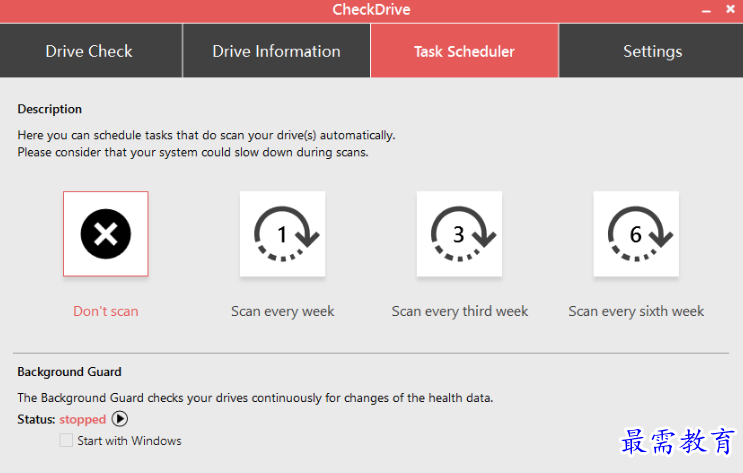Click the Background Guard heading
This screenshot has width=743, height=473.
[69, 372]
